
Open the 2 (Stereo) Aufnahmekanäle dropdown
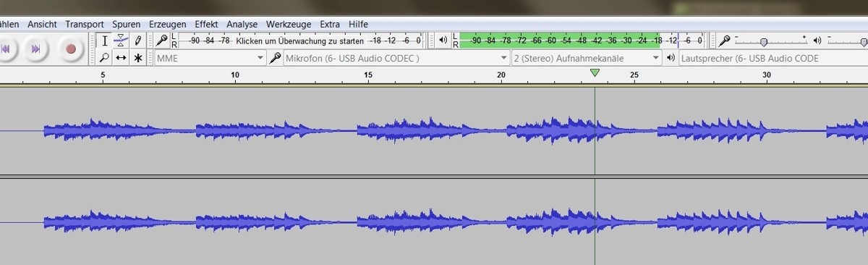(x=587, y=58)
